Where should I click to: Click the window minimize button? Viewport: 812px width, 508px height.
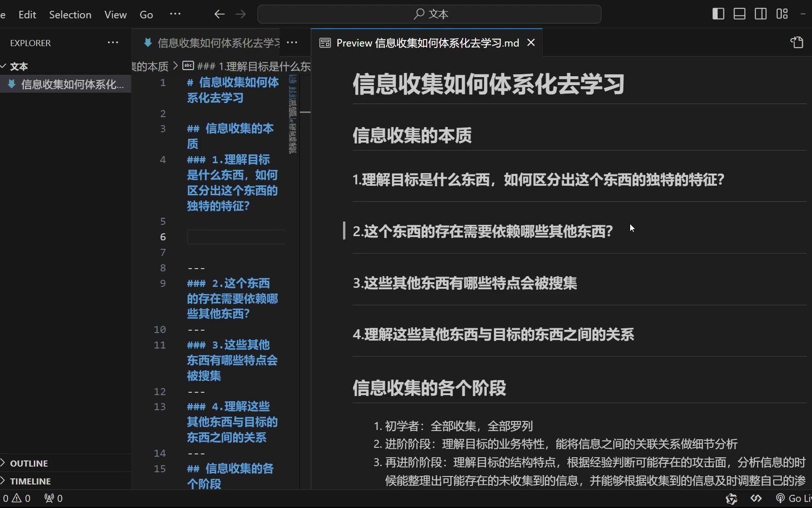804,14
